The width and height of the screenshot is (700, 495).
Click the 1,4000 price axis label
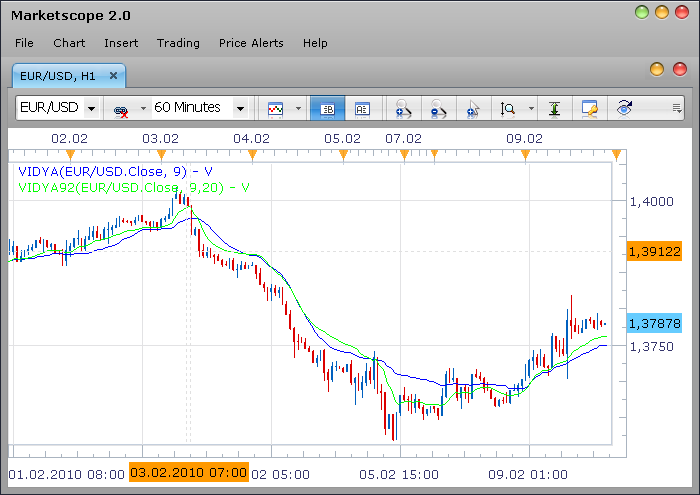click(x=651, y=202)
